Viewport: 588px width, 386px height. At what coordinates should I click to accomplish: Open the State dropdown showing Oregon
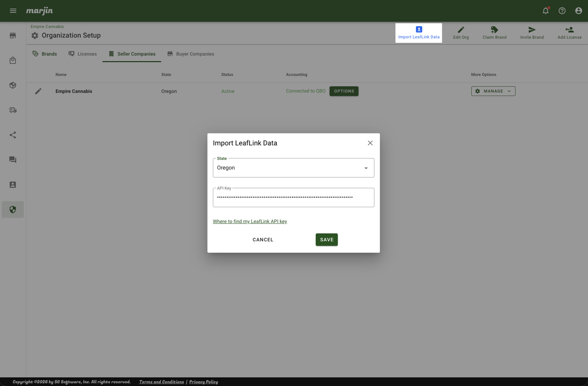[294, 168]
